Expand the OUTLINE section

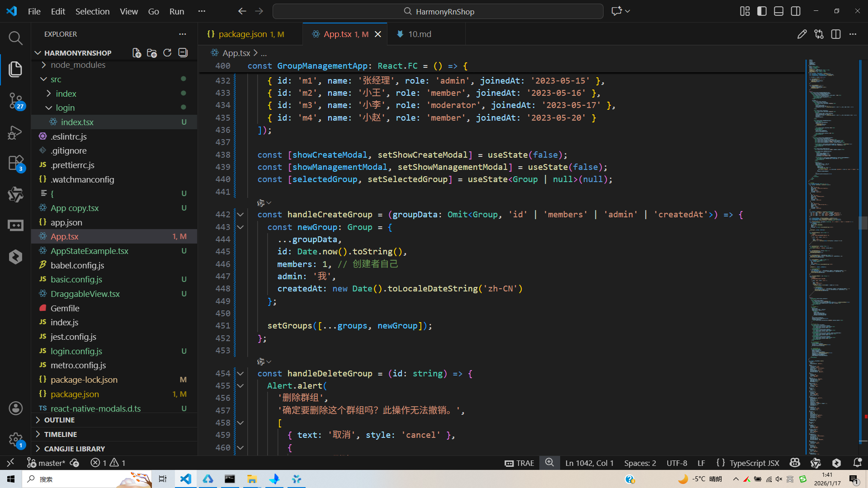pyautogui.click(x=59, y=420)
